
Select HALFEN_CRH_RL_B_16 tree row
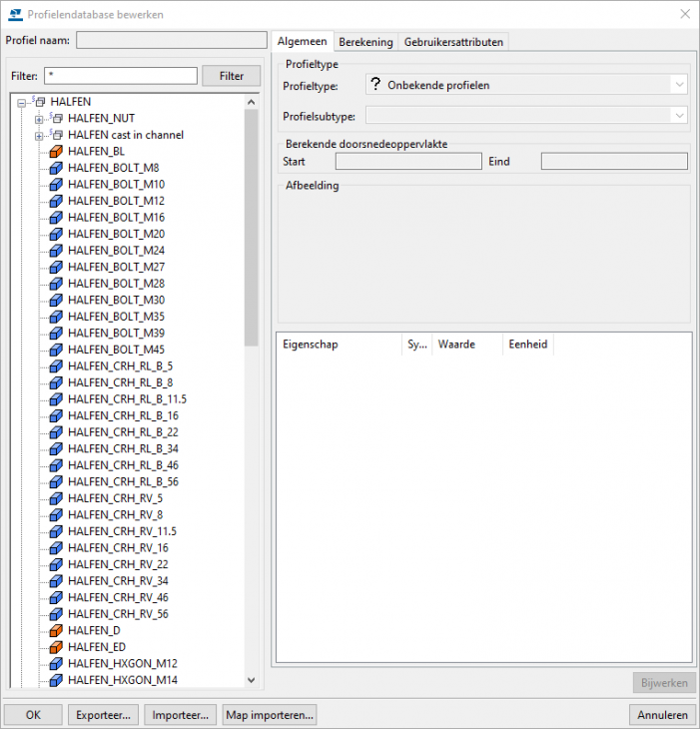point(123,415)
